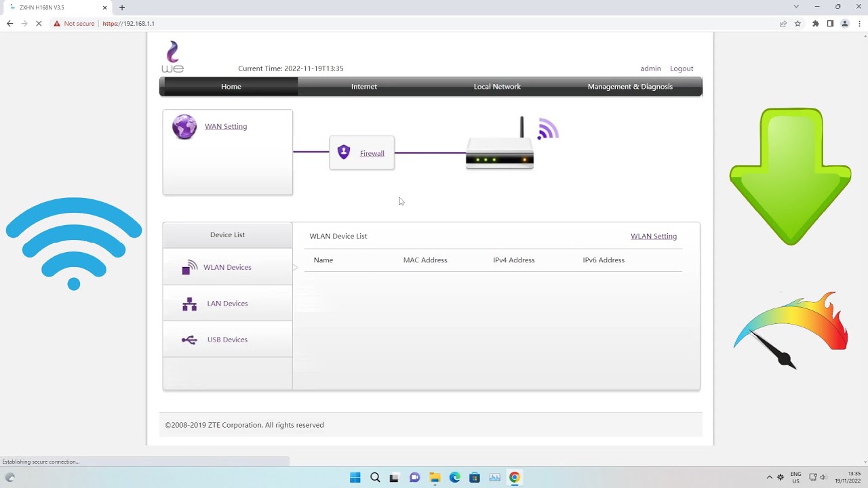Click the Current Time text
Viewport: 868px width, 488px height.
[291, 68]
